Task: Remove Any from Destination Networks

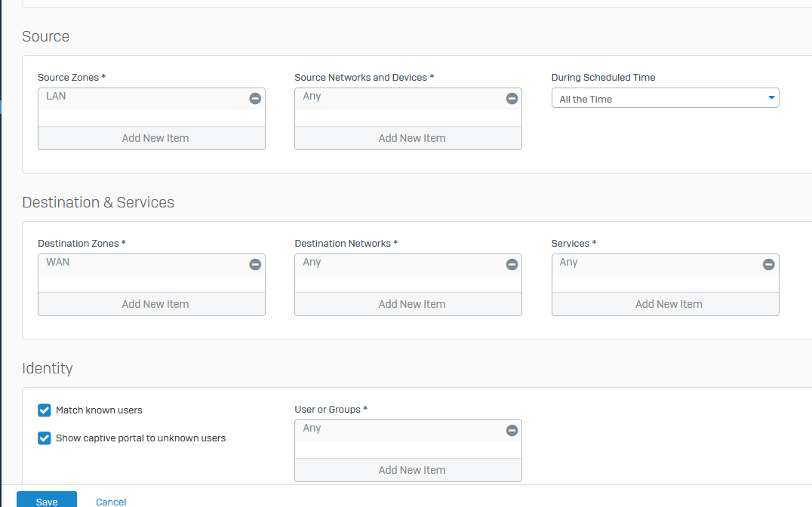Action: tap(512, 265)
